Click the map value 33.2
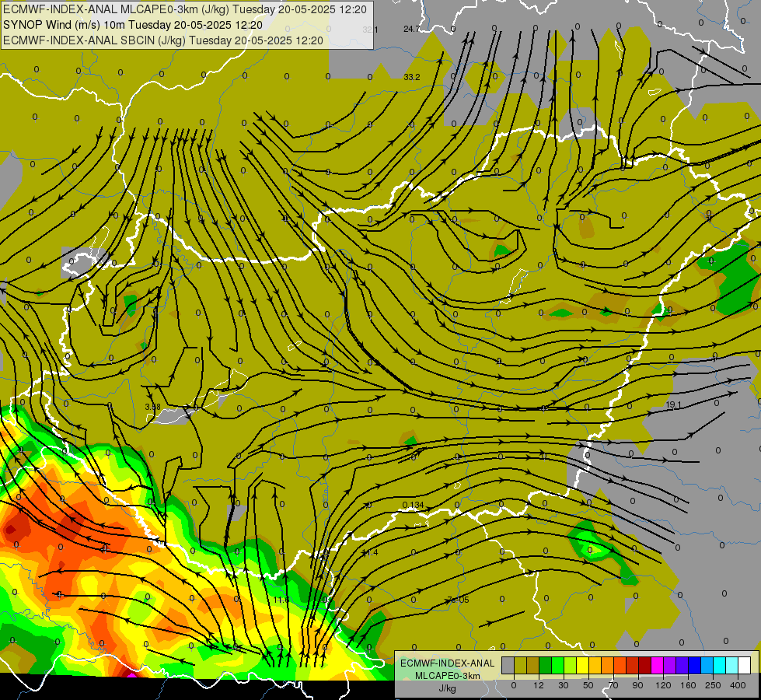 click(x=411, y=77)
